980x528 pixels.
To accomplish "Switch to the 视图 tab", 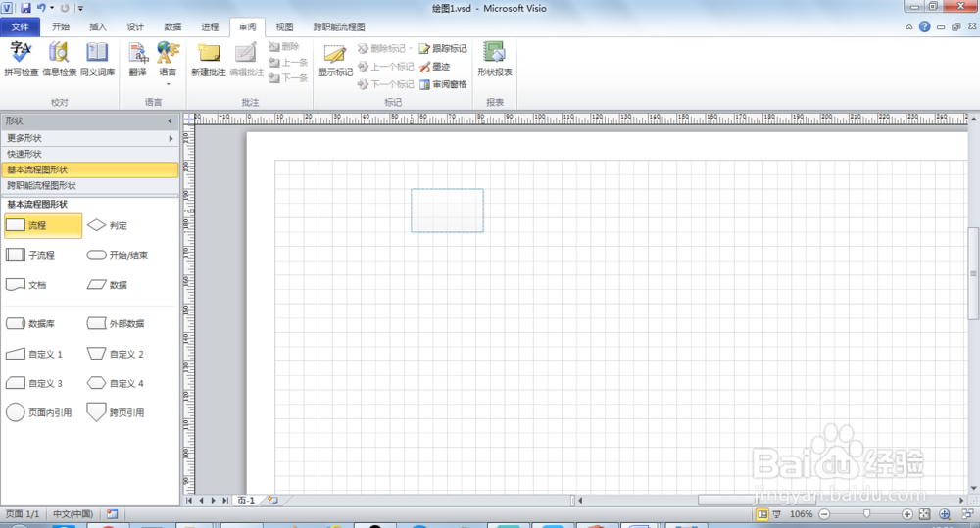I will pos(284,26).
